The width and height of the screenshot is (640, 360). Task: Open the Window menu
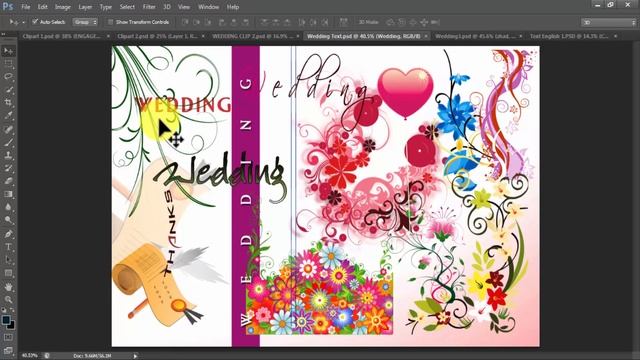(x=208, y=7)
